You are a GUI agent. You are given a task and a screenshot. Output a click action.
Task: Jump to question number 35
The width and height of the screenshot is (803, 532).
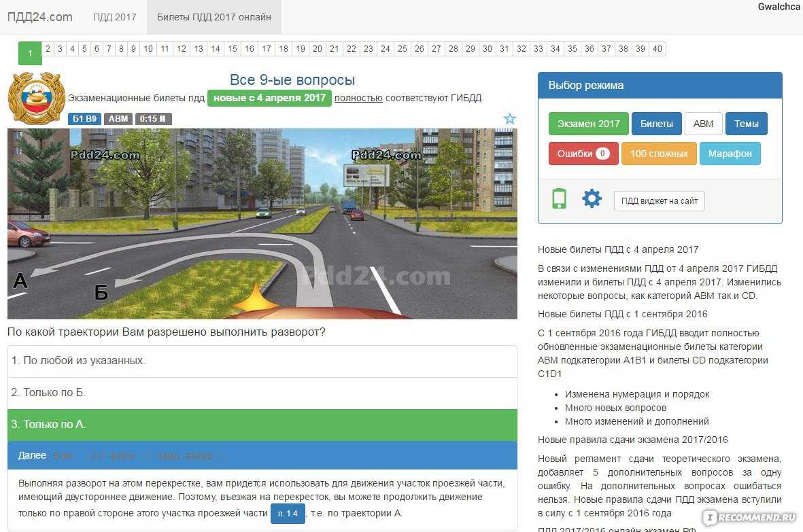coord(572,49)
